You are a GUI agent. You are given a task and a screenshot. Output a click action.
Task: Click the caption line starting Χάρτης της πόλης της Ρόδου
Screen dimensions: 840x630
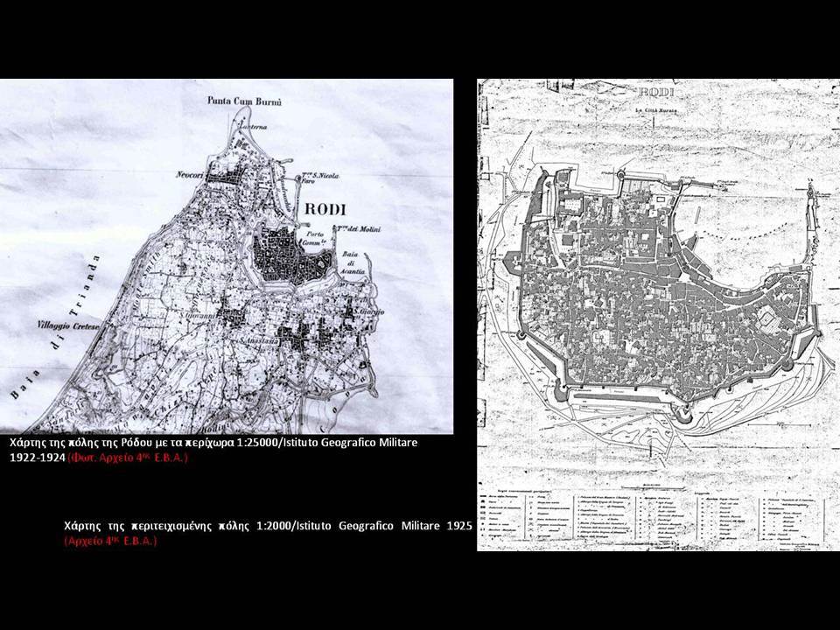coord(213,443)
